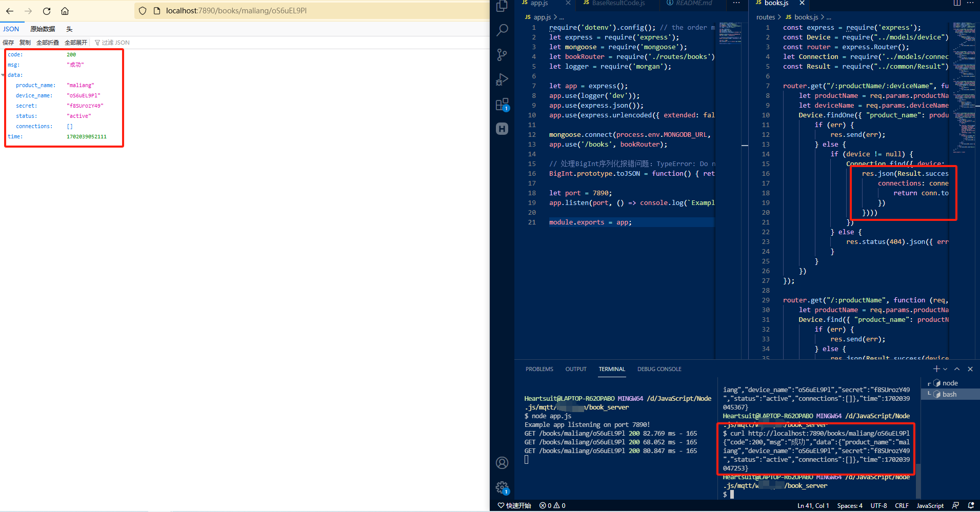
Task: Open more actions for left editor group
Action: click(736, 3)
